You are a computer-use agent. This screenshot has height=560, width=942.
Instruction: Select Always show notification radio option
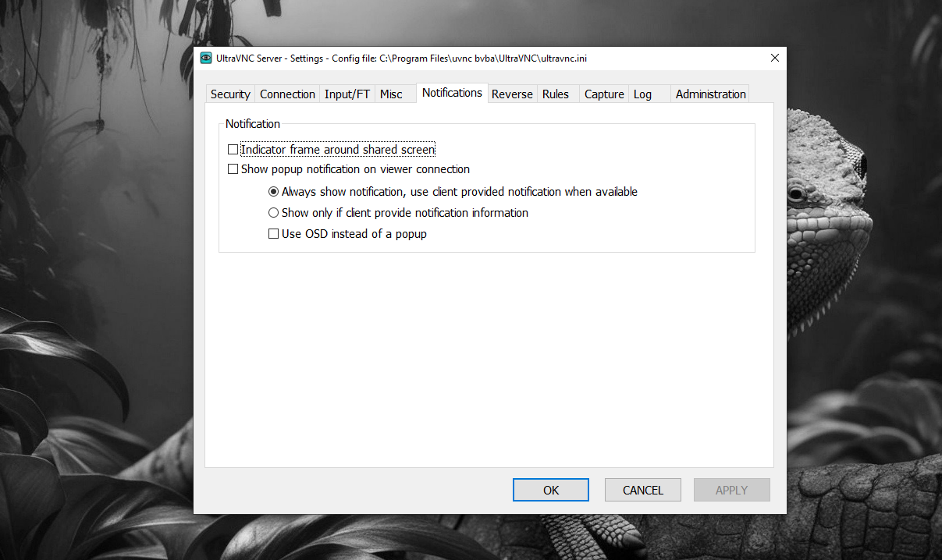tap(273, 192)
